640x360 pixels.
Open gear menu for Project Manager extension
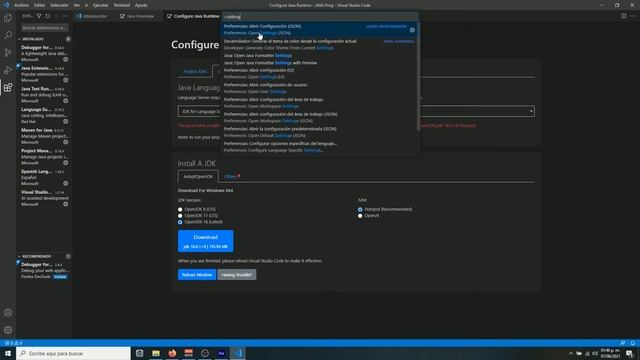pyautogui.click(x=66, y=163)
